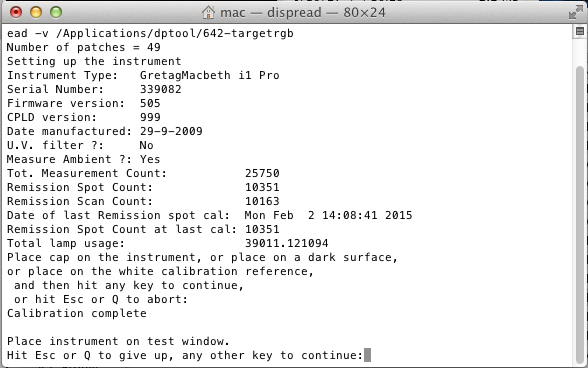Click the 'GretagMacbeth i1 Pro' instrument text
The image size is (588, 368).
(x=210, y=75)
